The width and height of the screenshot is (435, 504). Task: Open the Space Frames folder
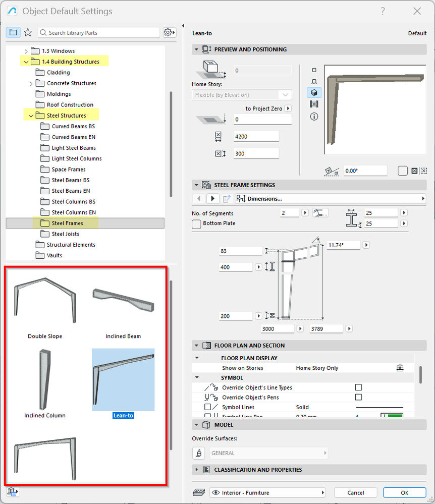pos(69,170)
